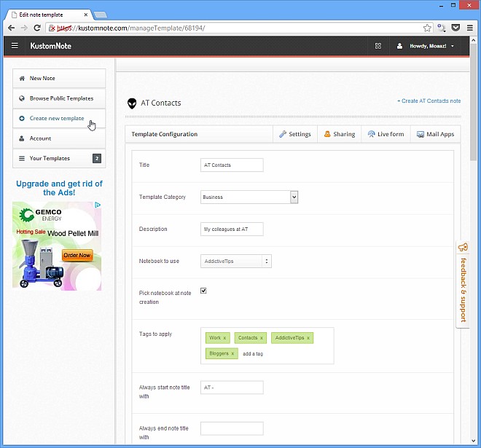The image size is (481, 448).
Task: Click Upgrade and get rid of the Ads
Action: [x=59, y=188]
